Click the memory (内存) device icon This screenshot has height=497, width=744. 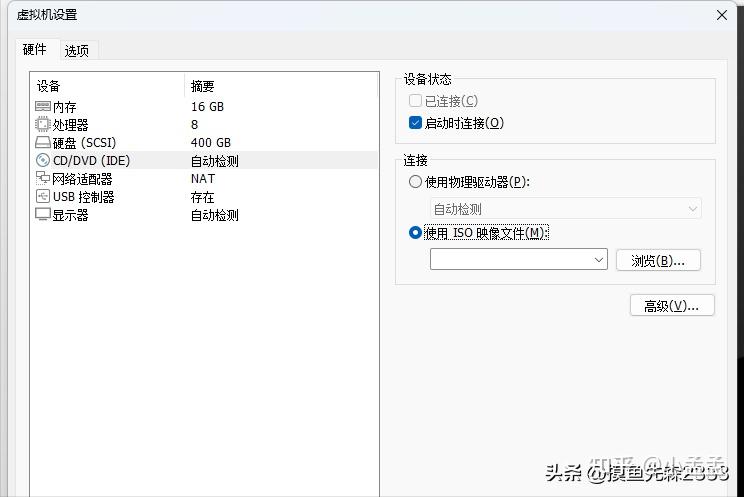[43, 106]
